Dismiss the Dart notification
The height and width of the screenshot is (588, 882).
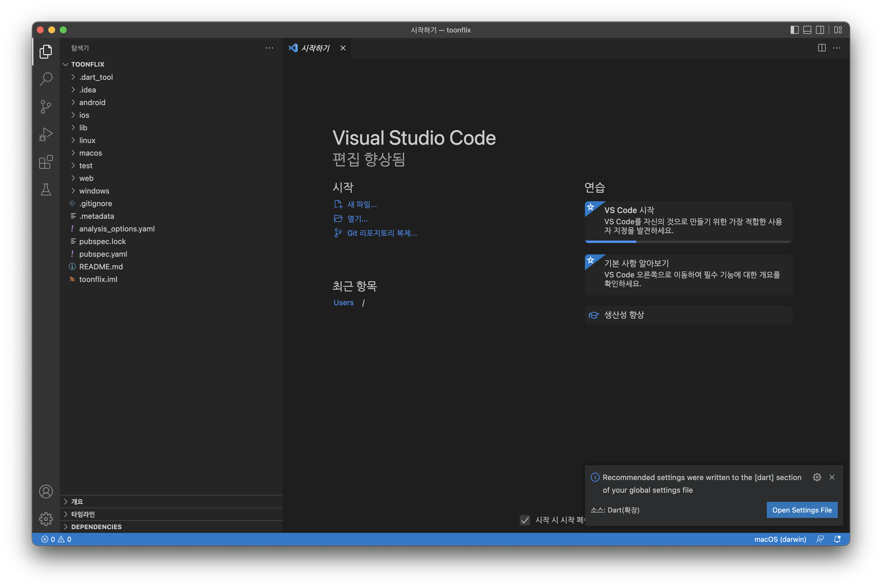coord(832,477)
